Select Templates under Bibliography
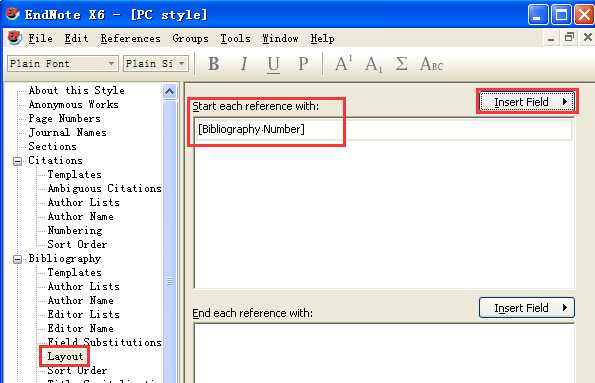Screen dimensions: 595x383 point(75,273)
